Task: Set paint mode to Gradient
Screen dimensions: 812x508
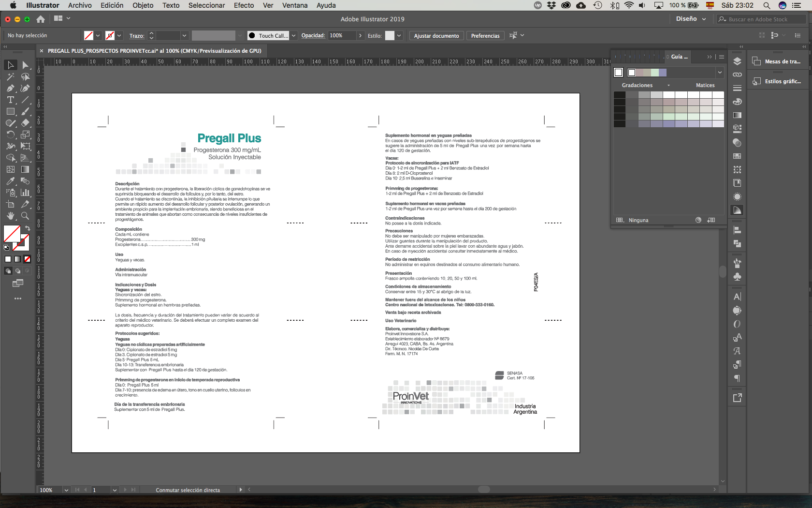Action: coord(17,259)
